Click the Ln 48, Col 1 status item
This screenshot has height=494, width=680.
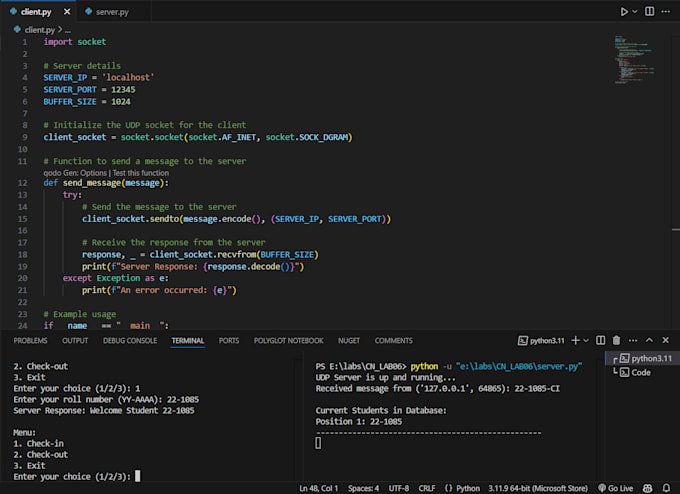(x=318, y=488)
